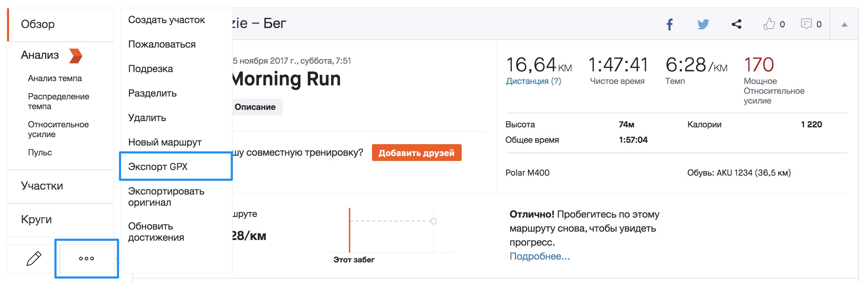This screenshot has height=282, width=868.
Task: Open Пульс analysis item
Action: (x=40, y=153)
